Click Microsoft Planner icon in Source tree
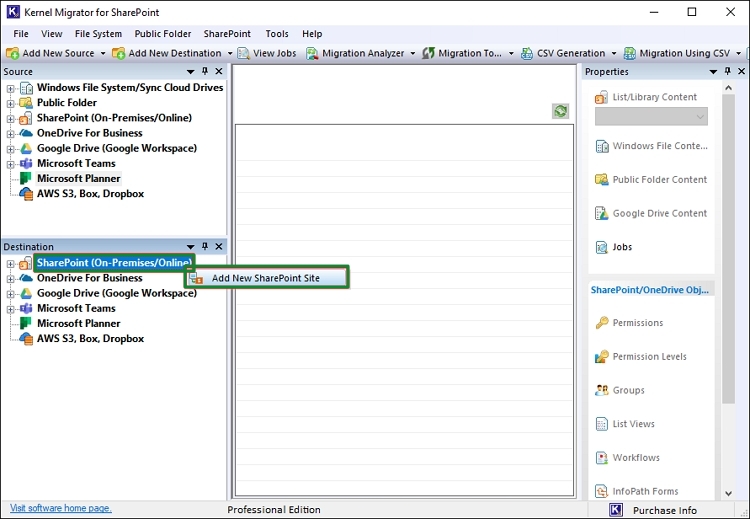Image resolution: width=750 pixels, height=519 pixels. coord(25,178)
